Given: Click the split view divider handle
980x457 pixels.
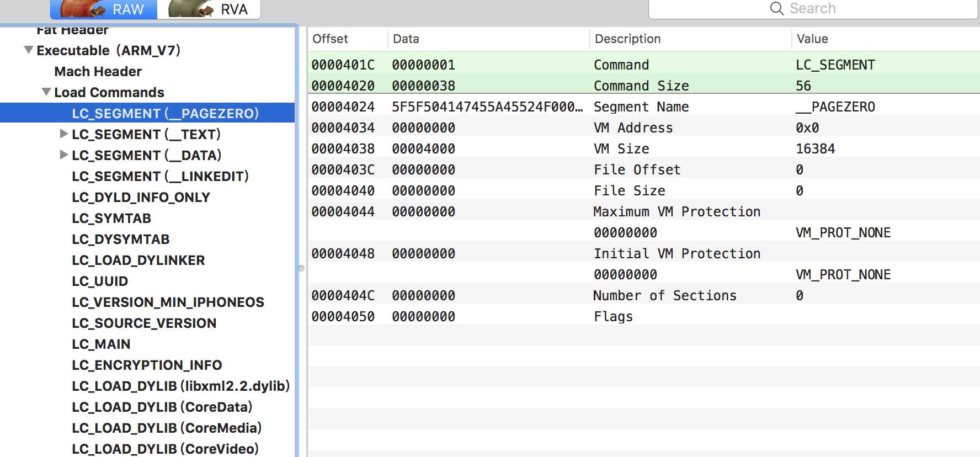Looking at the screenshot, I should [x=301, y=268].
